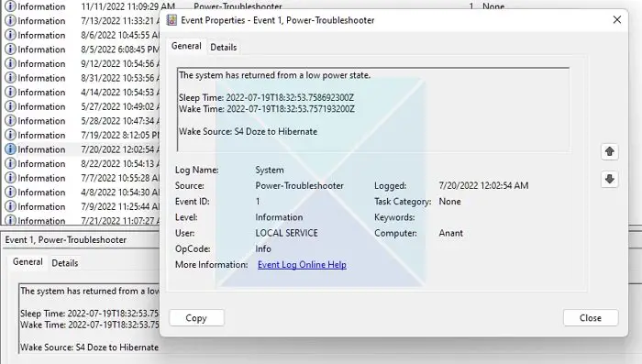
Task: Click the Sleep Time line in the dialog description
Action: [x=266, y=97]
